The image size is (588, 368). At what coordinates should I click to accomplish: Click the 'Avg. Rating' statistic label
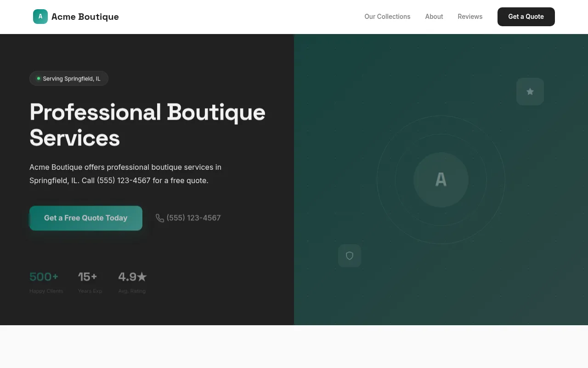pyautogui.click(x=132, y=291)
